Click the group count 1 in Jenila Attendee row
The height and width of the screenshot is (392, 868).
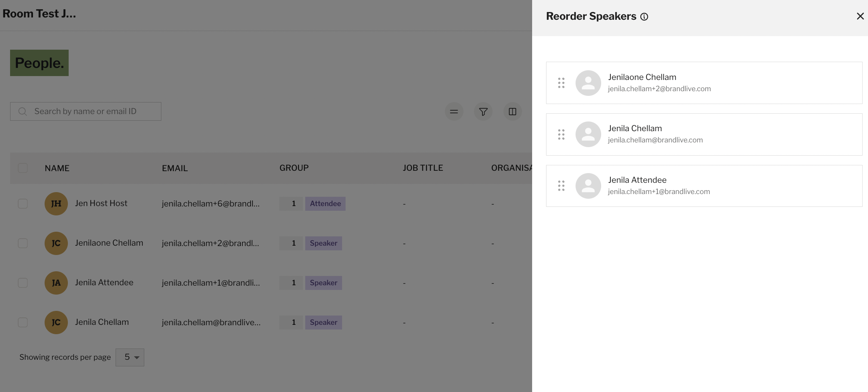(291, 283)
